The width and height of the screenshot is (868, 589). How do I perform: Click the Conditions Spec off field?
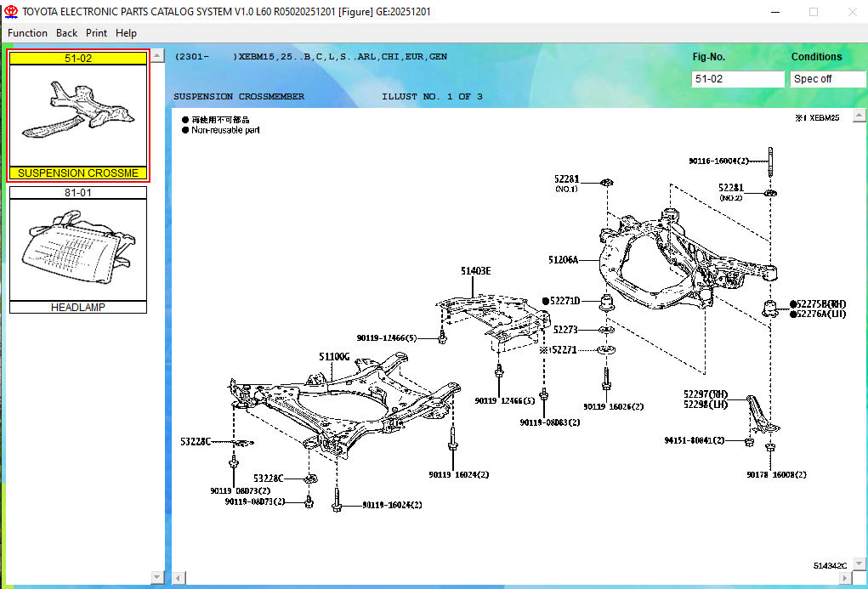(x=826, y=79)
